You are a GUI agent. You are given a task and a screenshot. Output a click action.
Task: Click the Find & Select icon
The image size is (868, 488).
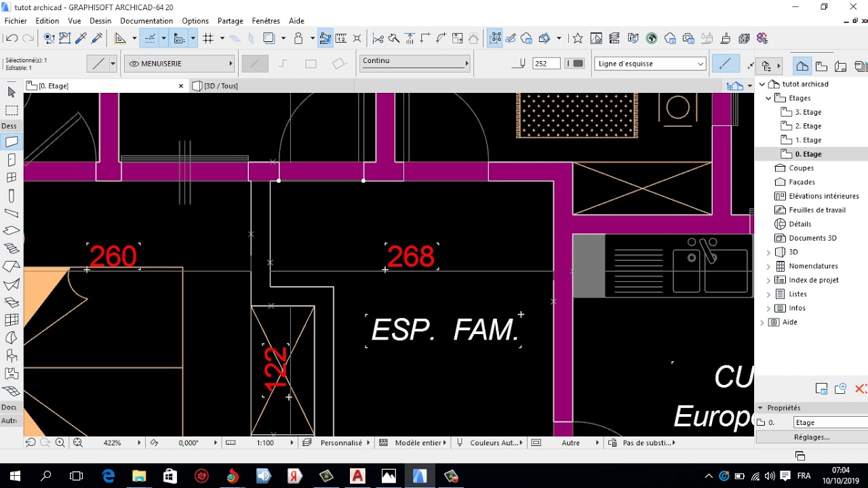pos(49,39)
